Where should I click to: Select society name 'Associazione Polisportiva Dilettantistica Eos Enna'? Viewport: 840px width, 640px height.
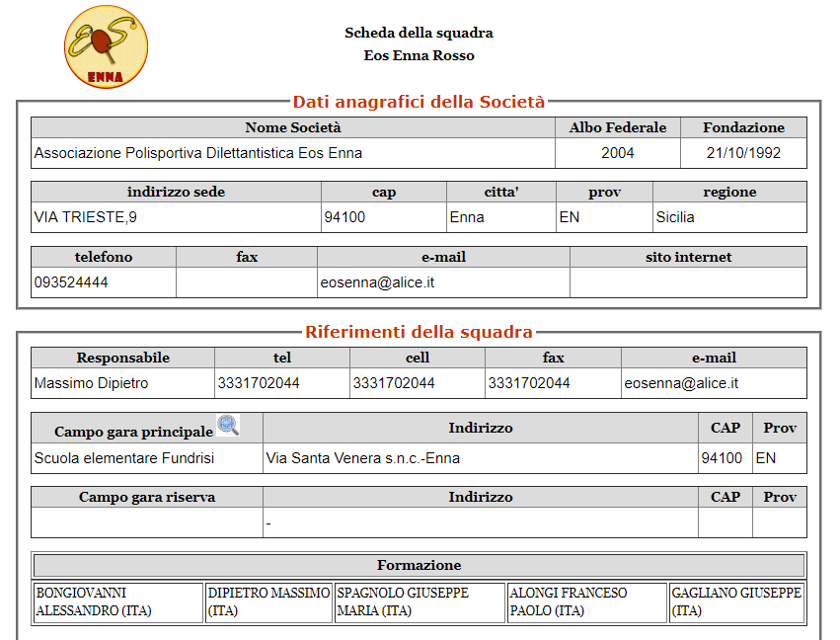tap(198, 153)
